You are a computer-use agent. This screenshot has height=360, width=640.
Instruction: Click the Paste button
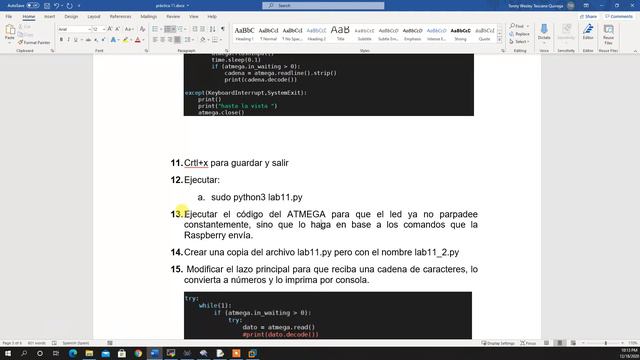click(x=10, y=33)
